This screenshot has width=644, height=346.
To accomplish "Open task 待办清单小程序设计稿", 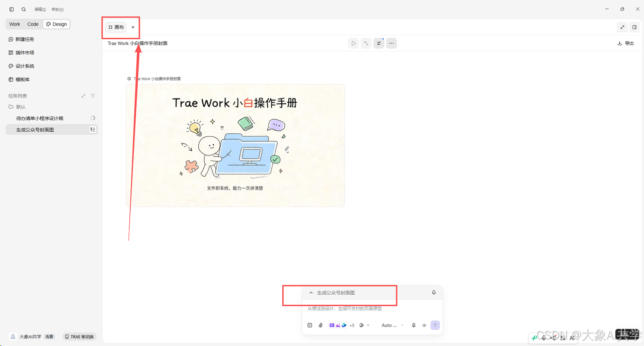I will (x=40, y=118).
